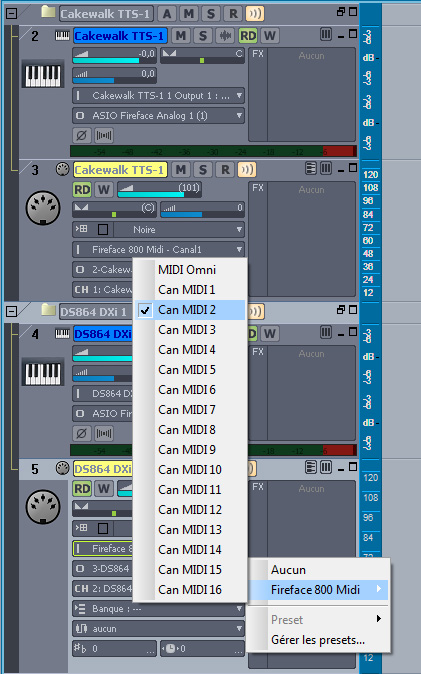The height and width of the screenshot is (674, 421).
Task: Click Gérer les presets... entry
Action: (x=318, y=640)
